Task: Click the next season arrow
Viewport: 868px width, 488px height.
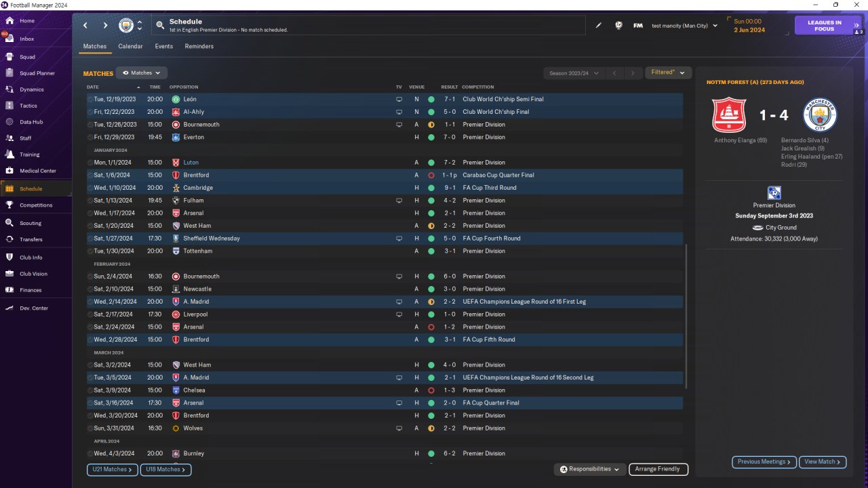Action: point(633,73)
